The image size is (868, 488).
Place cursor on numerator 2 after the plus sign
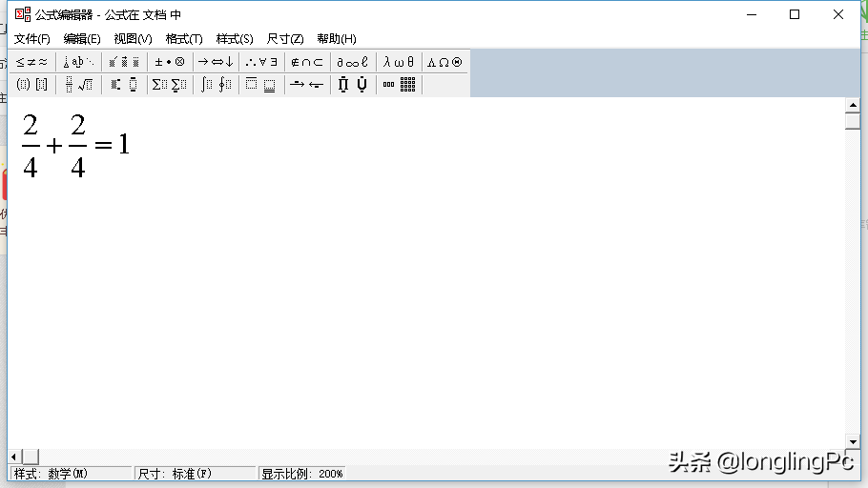[78, 125]
